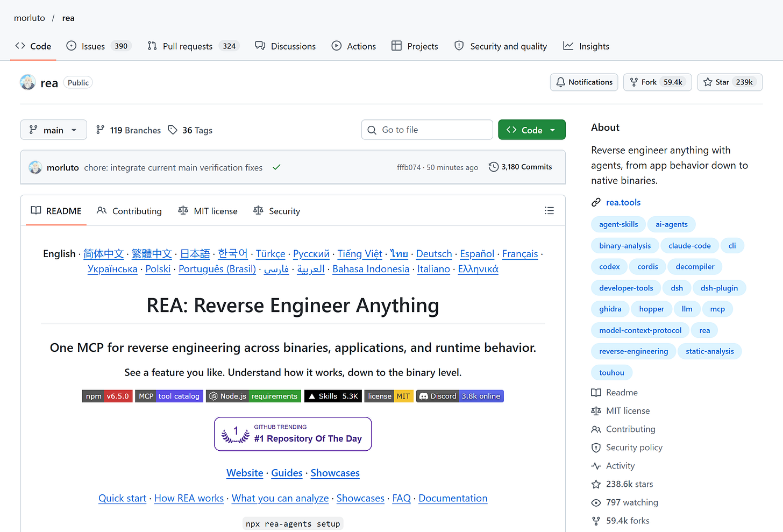783x532 pixels.
Task: Click the Skills 5.3K badge
Action: click(x=333, y=396)
